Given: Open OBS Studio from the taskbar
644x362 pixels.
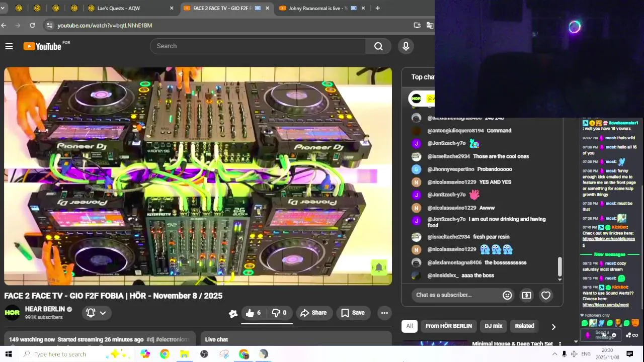Looking at the screenshot, I should (x=204, y=354).
